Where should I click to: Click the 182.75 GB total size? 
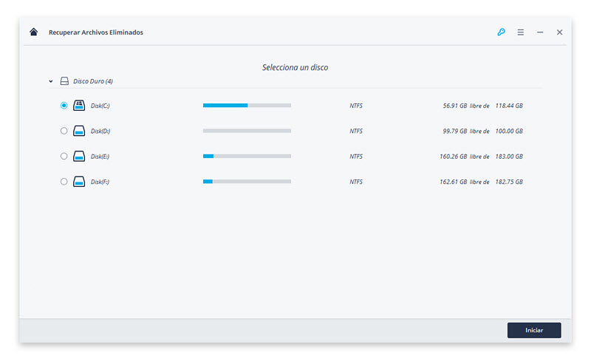(509, 182)
